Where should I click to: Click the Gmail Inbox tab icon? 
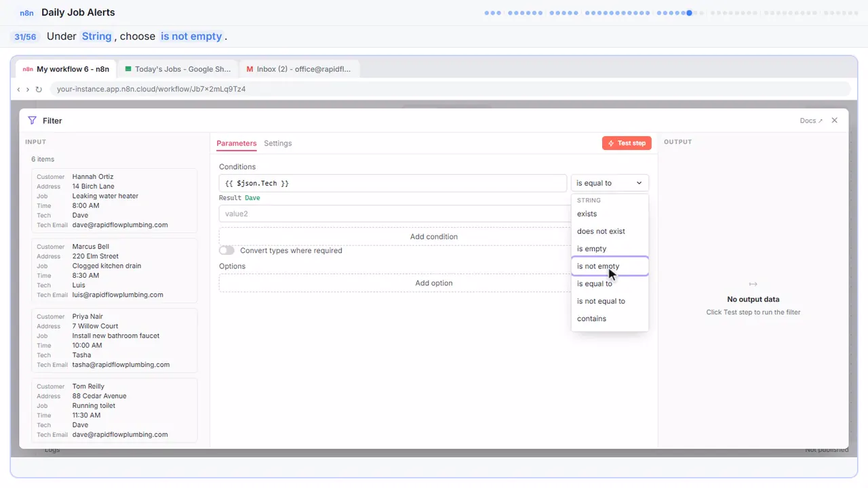[250, 69]
